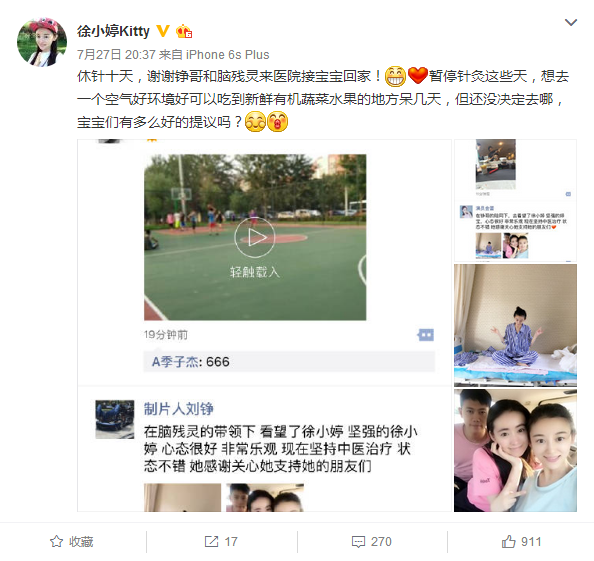Viewport: 594px width, 561px height.
Task: Open the hospital bed photo thumbnail
Action: 515,325
